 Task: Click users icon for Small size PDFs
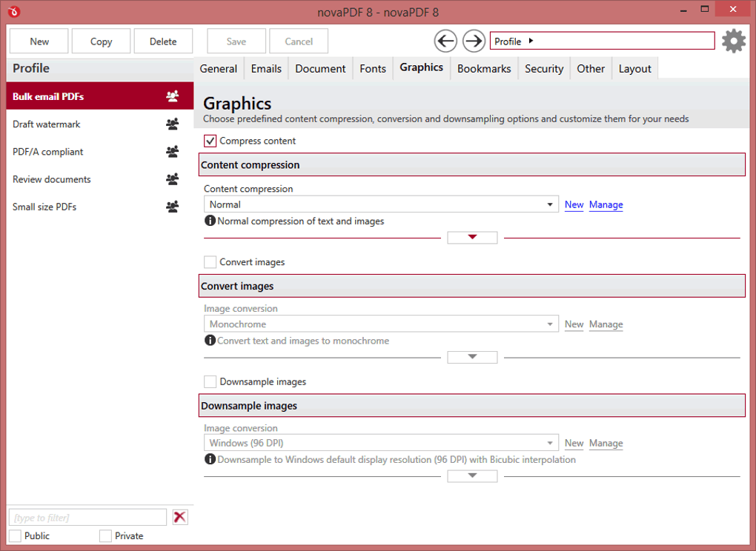tap(172, 207)
